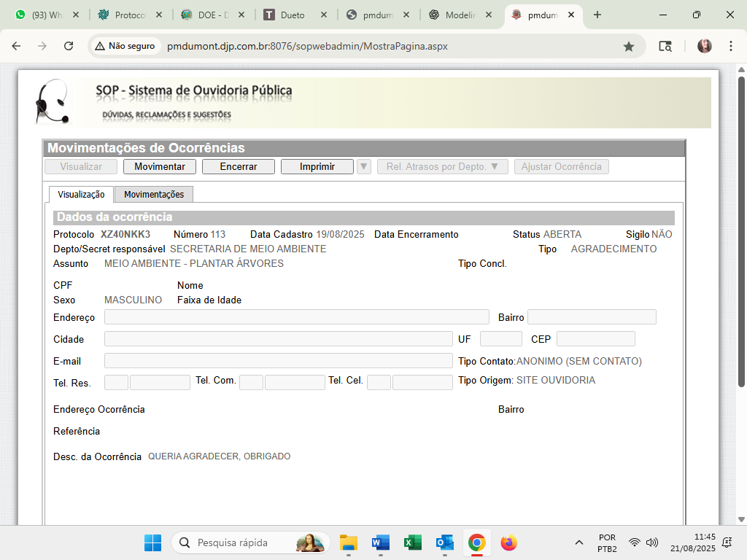Reload the page with the refresh icon
This screenshot has height=560, width=747.
[x=69, y=46]
